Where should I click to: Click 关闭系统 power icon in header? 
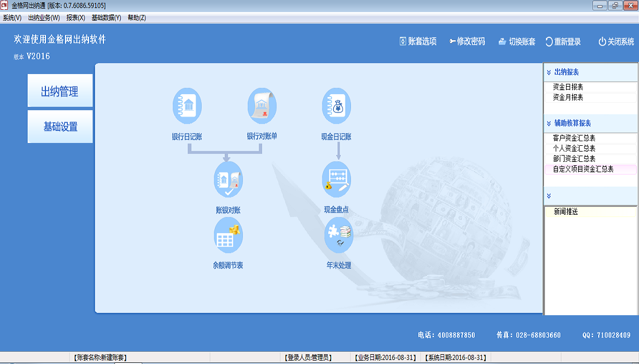(602, 42)
